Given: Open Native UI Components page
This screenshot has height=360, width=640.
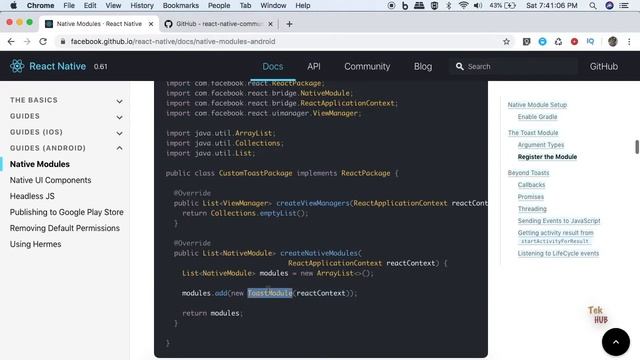Looking at the screenshot, I should [x=50, y=180].
